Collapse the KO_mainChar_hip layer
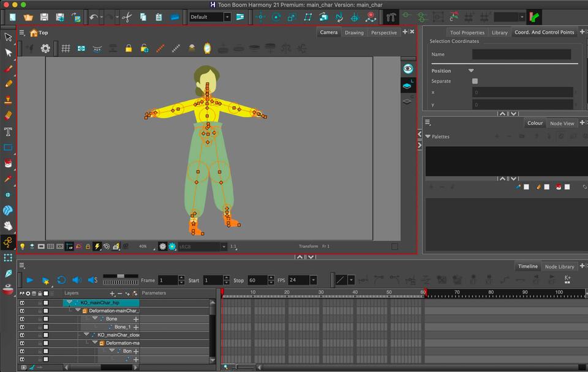Screen dimensions: 588x372 (x=69, y=302)
